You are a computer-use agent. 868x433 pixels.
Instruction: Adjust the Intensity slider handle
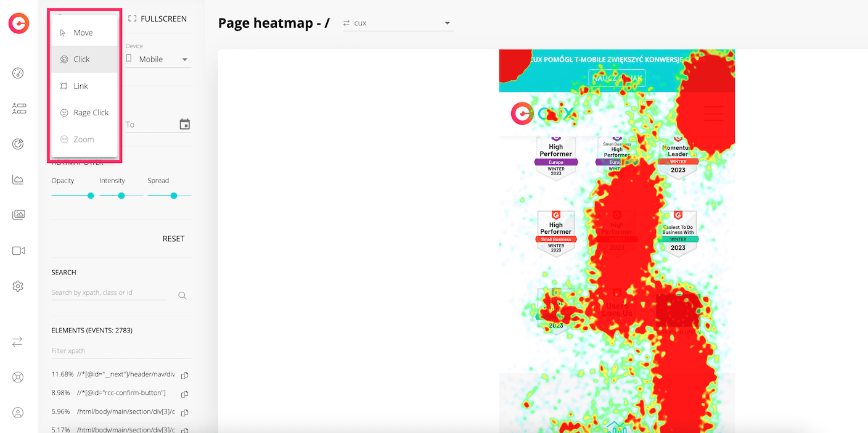(121, 196)
